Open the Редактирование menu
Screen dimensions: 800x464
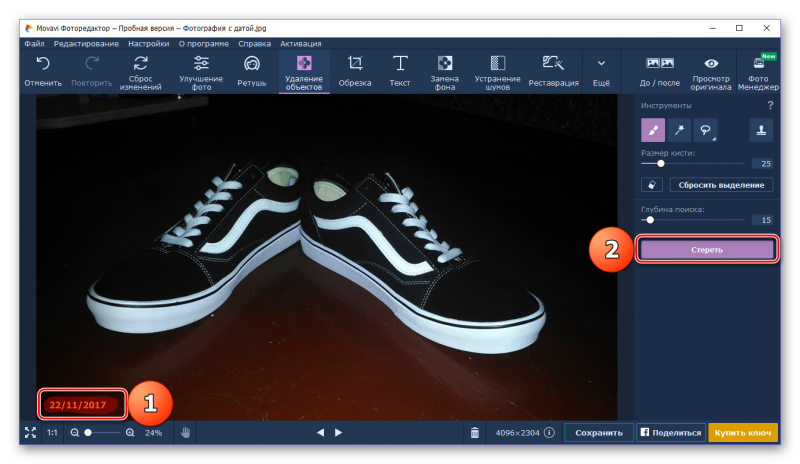pyautogui.click(x=86, y=44)
